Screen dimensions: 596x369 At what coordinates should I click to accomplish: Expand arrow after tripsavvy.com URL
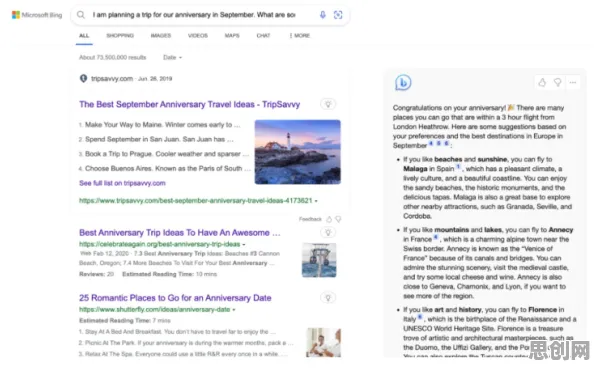[316, 201]
